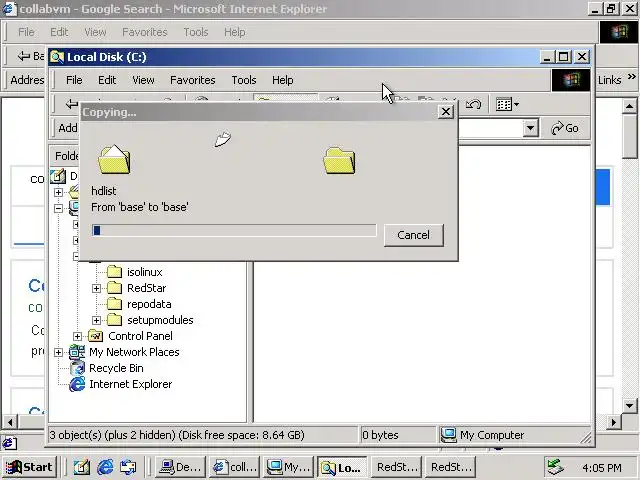Switch to 'My...' taskbar window
Image resolution: width=640 pixels, height=480 pixels.
(x=289, y=467)
